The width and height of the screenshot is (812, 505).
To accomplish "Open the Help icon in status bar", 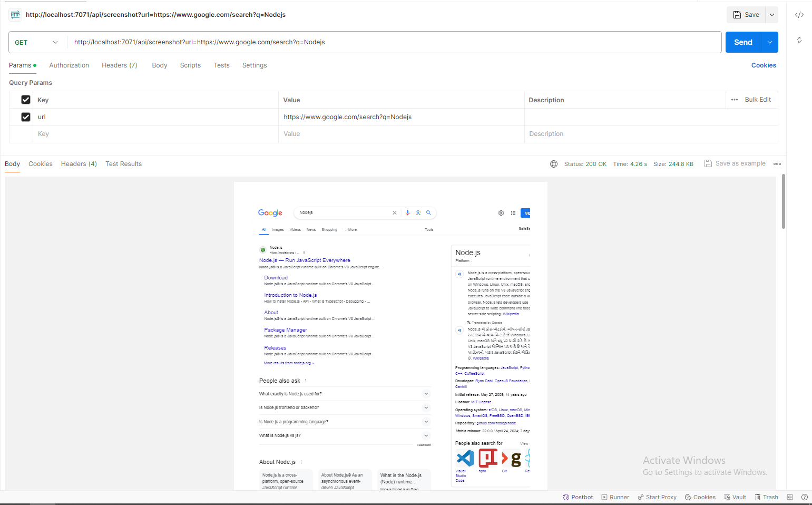I will pyautogui.click(x=804, y=497).
